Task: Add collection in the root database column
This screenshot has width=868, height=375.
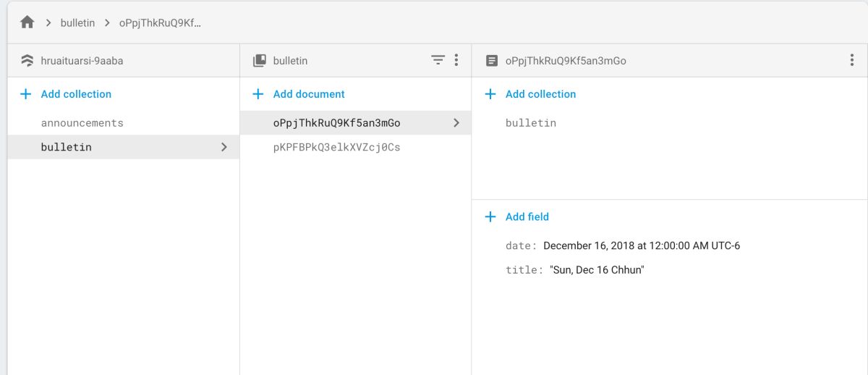Action: coord(75,94)
